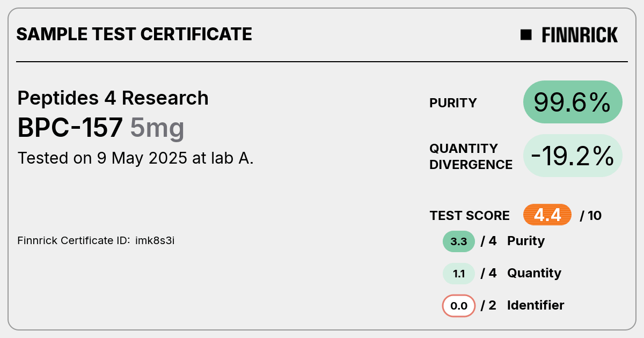Viewport: 644px width, 338px height.
Task: Click the 0.0 identifier score pill
Action: coord(459,306)
